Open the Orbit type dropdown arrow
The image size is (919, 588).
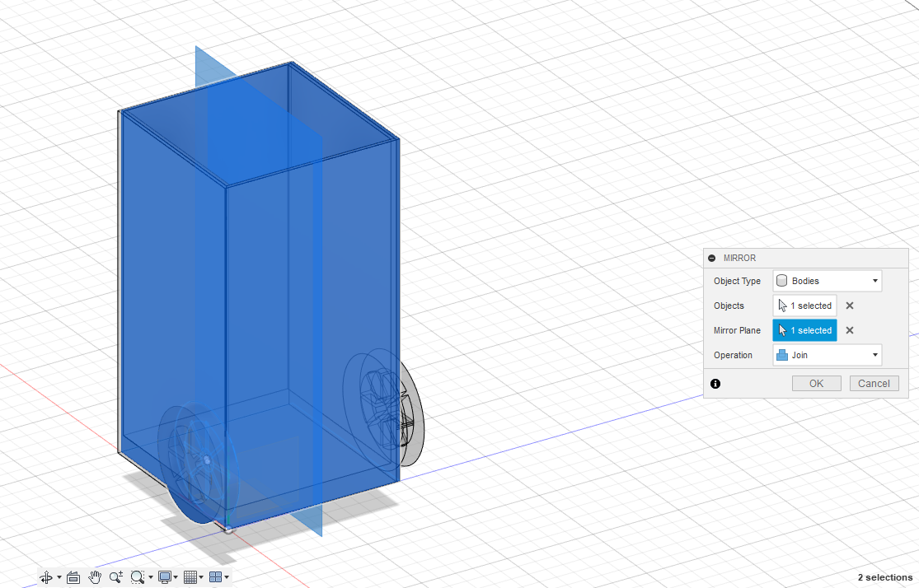click(59, 577)
